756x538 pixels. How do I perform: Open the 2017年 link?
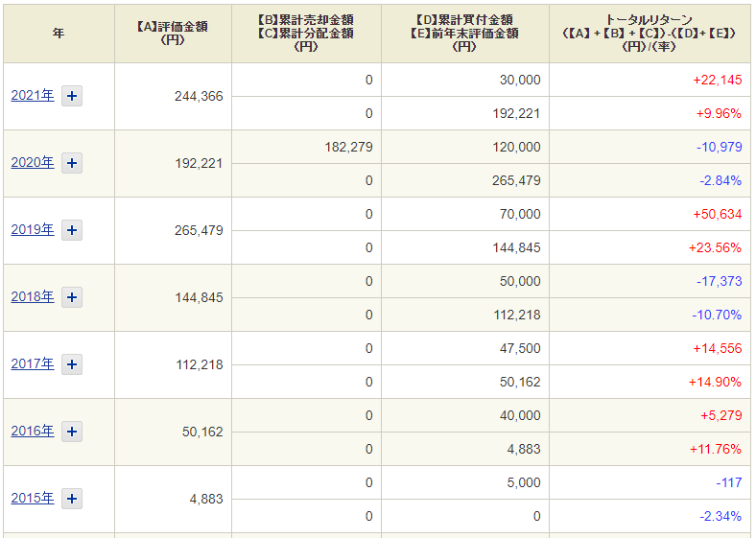point(33,363)
